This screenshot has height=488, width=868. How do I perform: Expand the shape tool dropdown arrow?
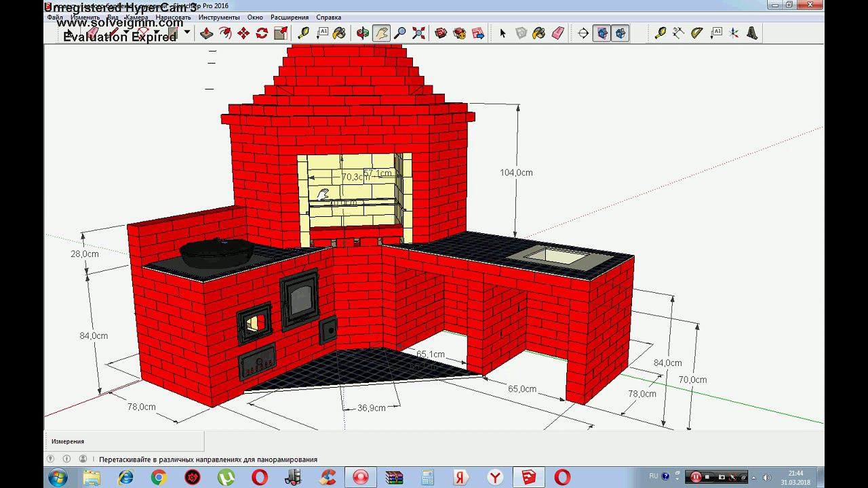tap(187, 33)
